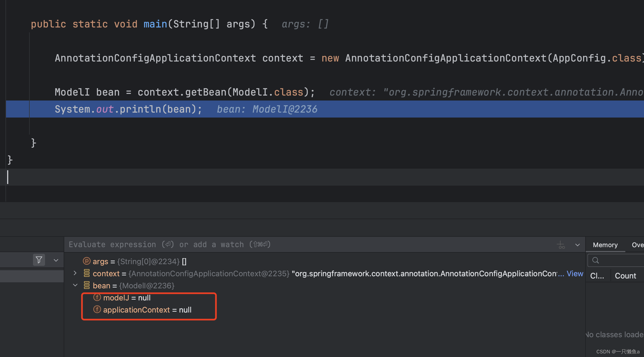644x357 pixels.
Task: Click the magnifier icon in Memory panel search box
Action: click(595, 260)
